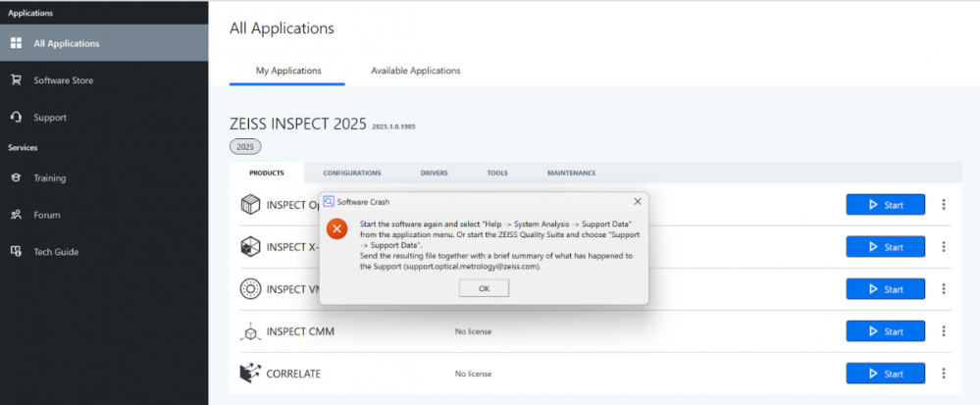Go to the Forum page
The width and height of the screenshot is (980, 405).
tap(46, 215)
